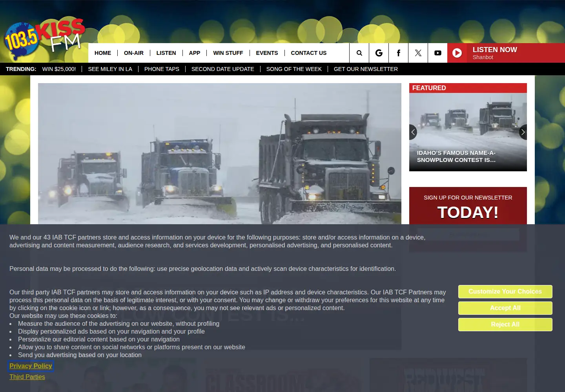Show previous featured slide arrow
The width and height of the screenshot is (565, 392).
pyautogui.click(x=413, y=132)
